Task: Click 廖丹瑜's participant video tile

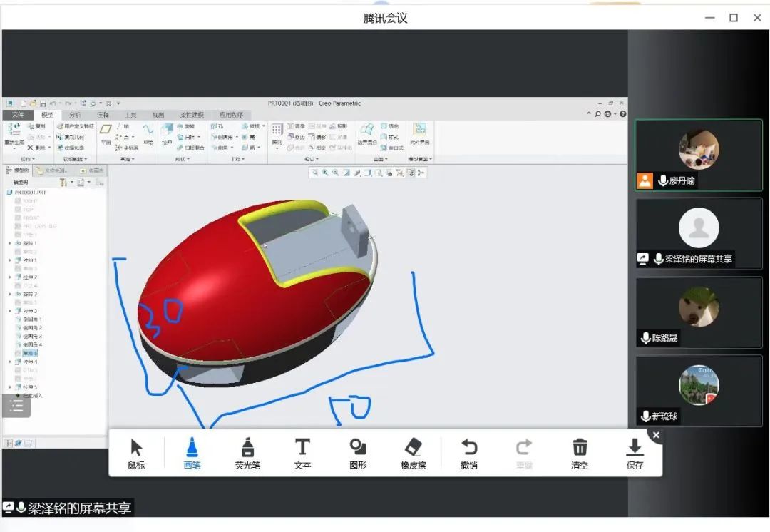Action: (698, 155)
